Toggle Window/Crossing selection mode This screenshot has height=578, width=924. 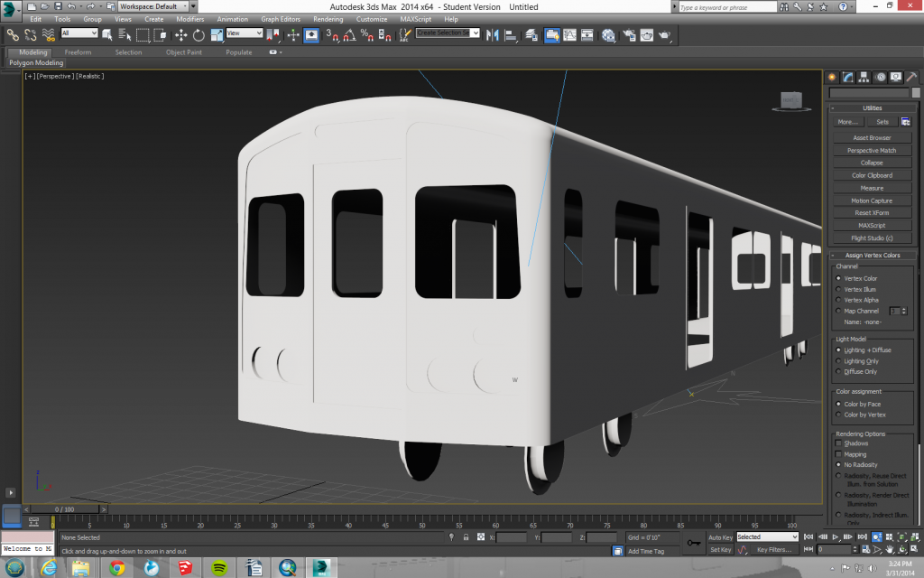161,35
